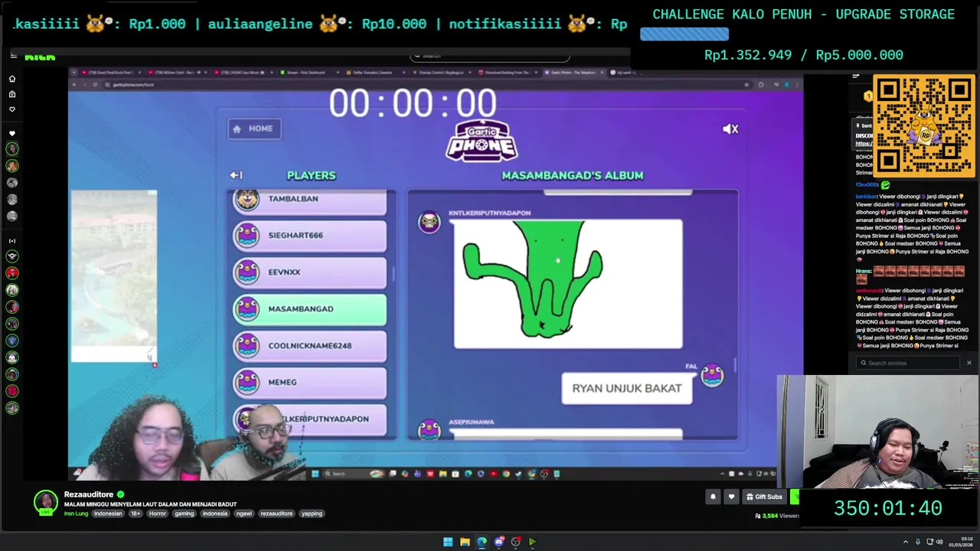
Task: Select the ngawi tag
Action: 244,514
